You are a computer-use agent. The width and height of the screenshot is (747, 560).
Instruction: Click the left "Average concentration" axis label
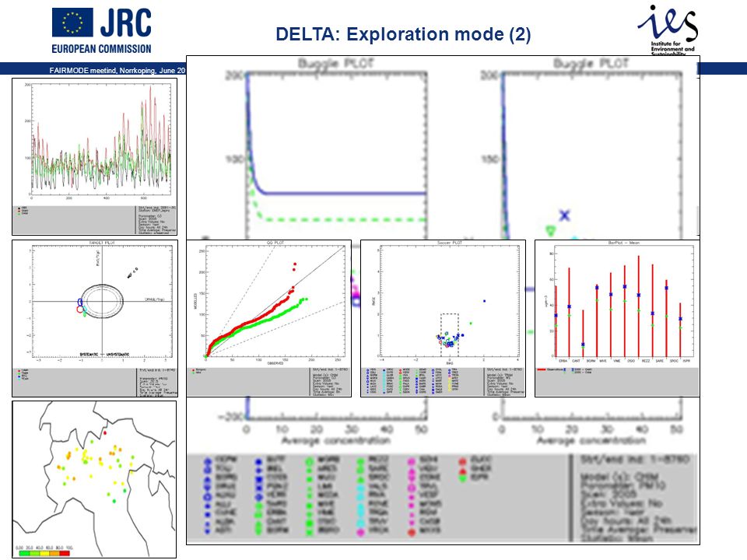[336, 441]
